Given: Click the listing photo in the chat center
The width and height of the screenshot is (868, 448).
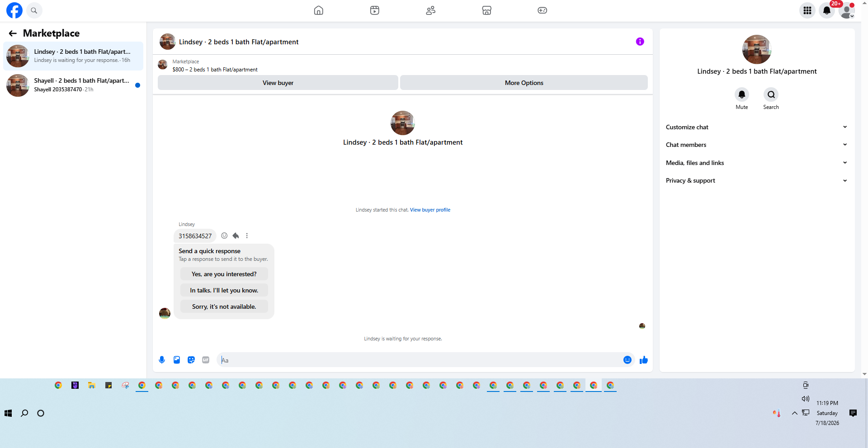Looking at the screenshot, I should point(403,123).
